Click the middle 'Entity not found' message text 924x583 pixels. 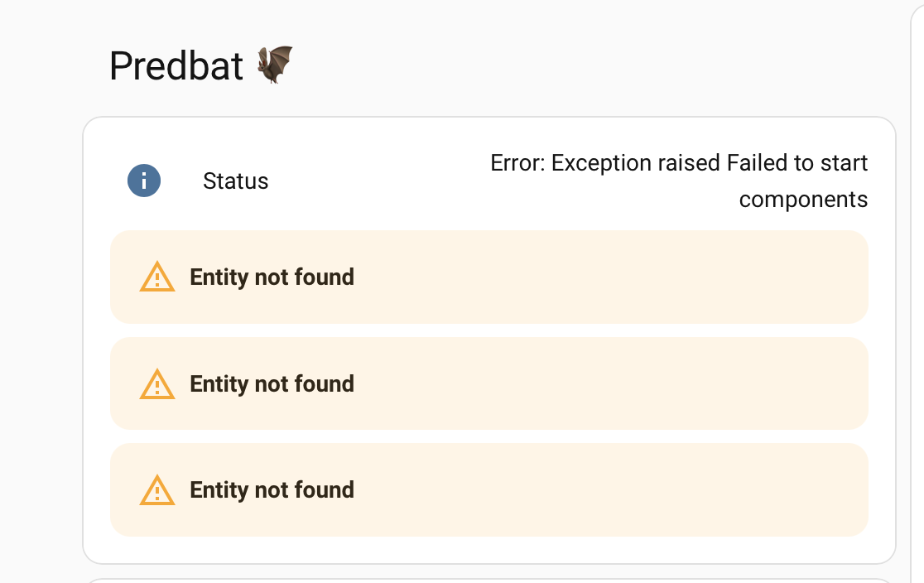pyautogui.click(x=272, y=383)
